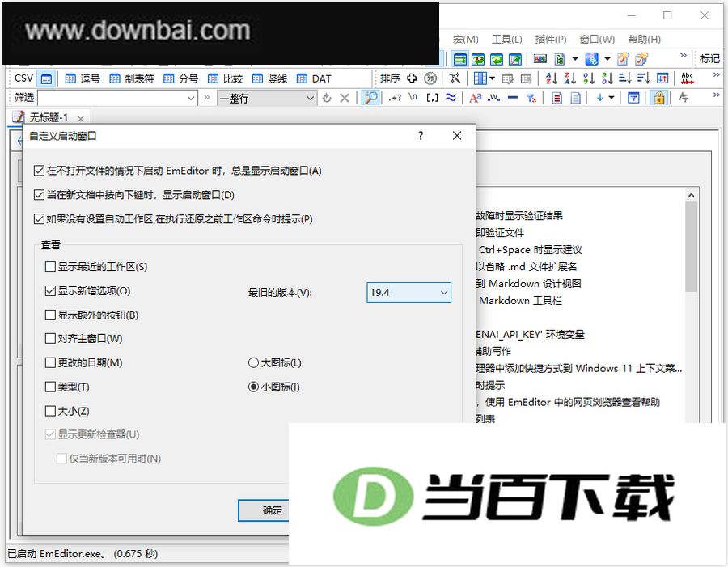Click the 确定 button in dialog
Viewport: 728px width, 567px height.
click(x=265, y=511)
